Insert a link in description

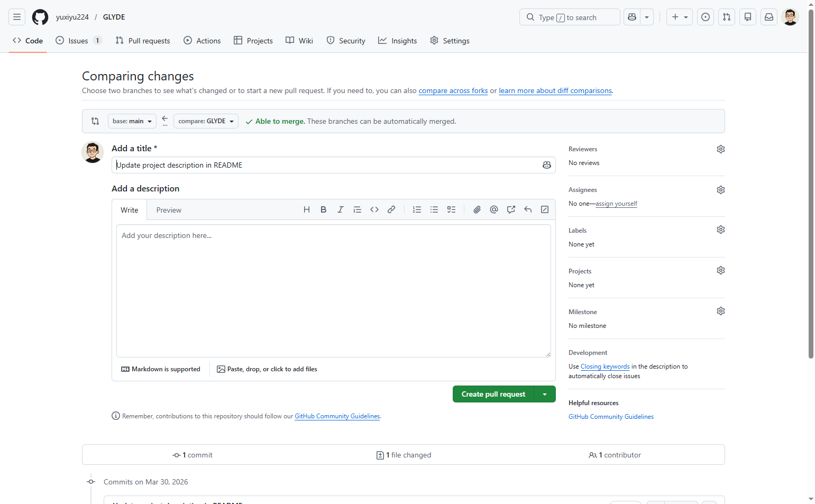click(391, 209)
